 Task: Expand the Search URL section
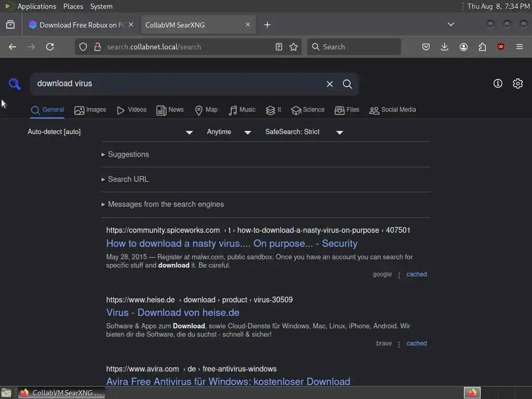point(125,179)
